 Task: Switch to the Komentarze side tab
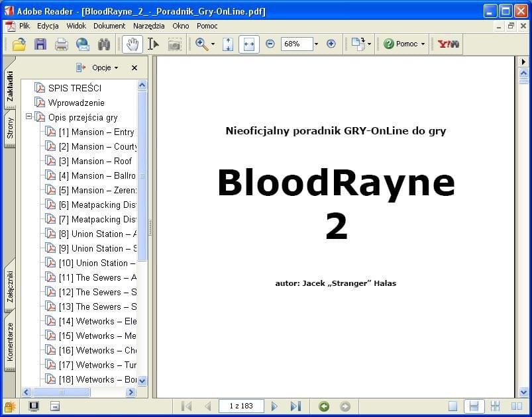(x=10, y=342)
